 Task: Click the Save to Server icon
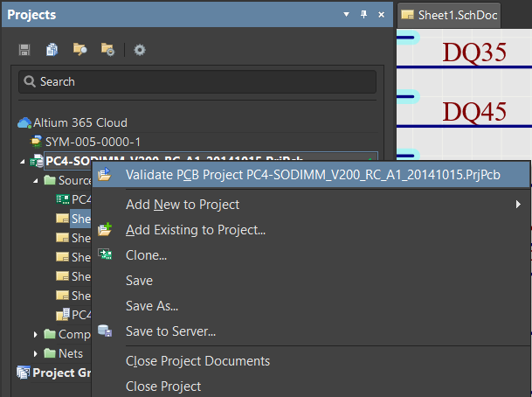(x=105, y=331)
